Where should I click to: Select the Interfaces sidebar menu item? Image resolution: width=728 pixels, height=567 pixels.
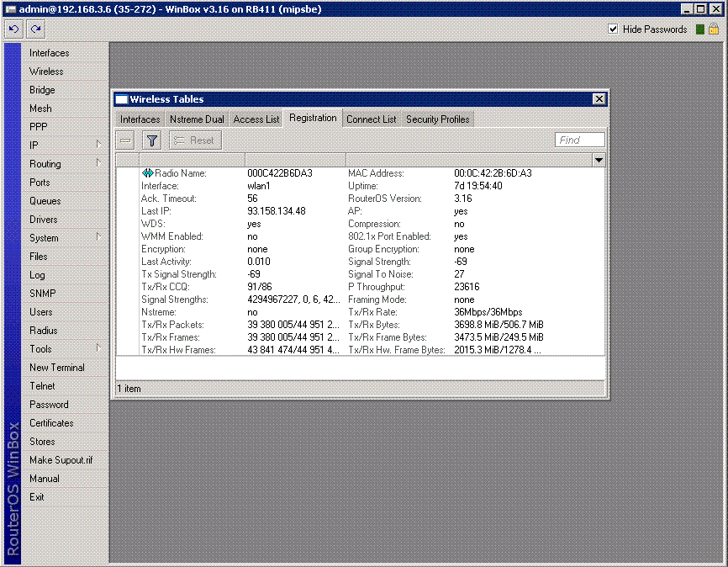click(x=50, y=53)
